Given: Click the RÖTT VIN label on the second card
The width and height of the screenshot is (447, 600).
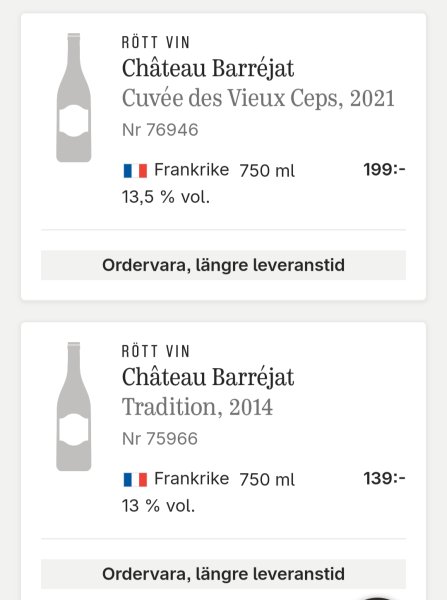Looking at the screenshot, I should point(155,351).
